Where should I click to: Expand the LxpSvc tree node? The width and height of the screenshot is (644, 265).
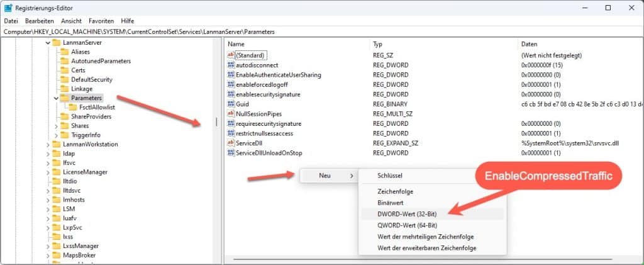click(48, 228)
